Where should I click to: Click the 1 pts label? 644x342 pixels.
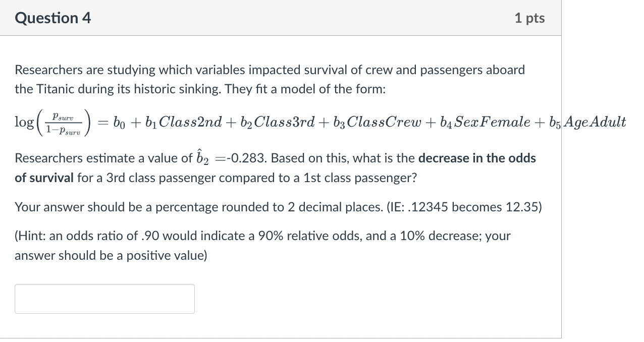(x=529, y=18)
